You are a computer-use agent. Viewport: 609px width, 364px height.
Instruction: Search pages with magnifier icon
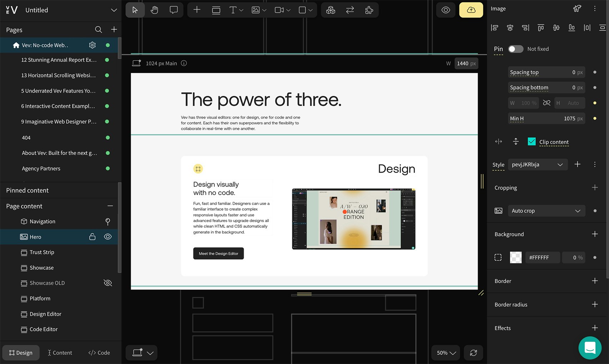98,30
